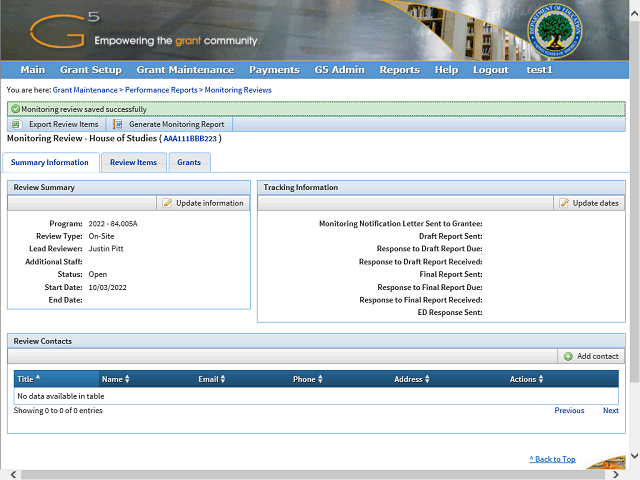This screenshot has width=640, height=480.
Task: Open the Grant Maintenance menu
Action: (x=185, y=70)
